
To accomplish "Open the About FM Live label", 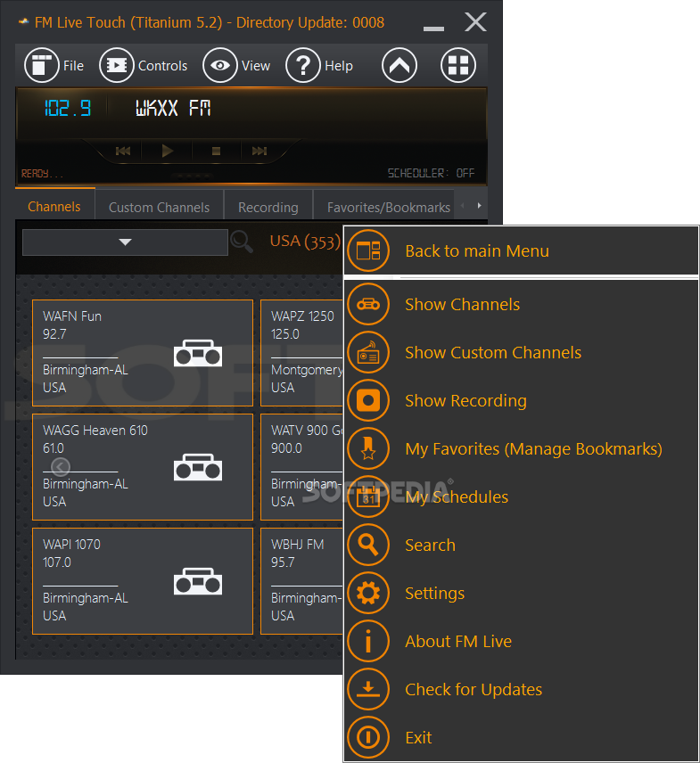I will tap(458, 642).
